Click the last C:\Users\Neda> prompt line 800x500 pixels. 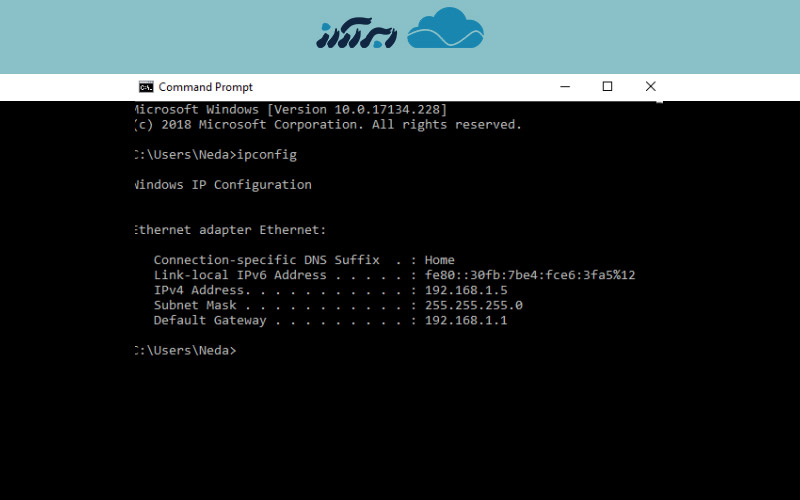185,350
